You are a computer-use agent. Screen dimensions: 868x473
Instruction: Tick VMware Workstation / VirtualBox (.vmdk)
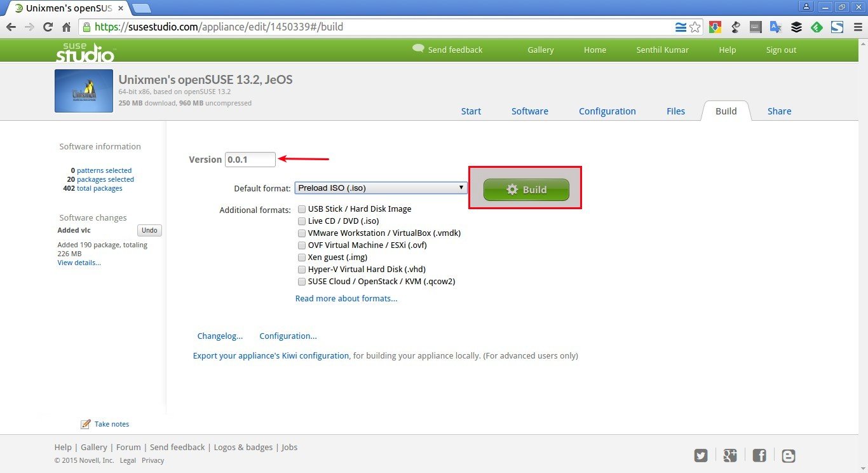pos(302,233)
